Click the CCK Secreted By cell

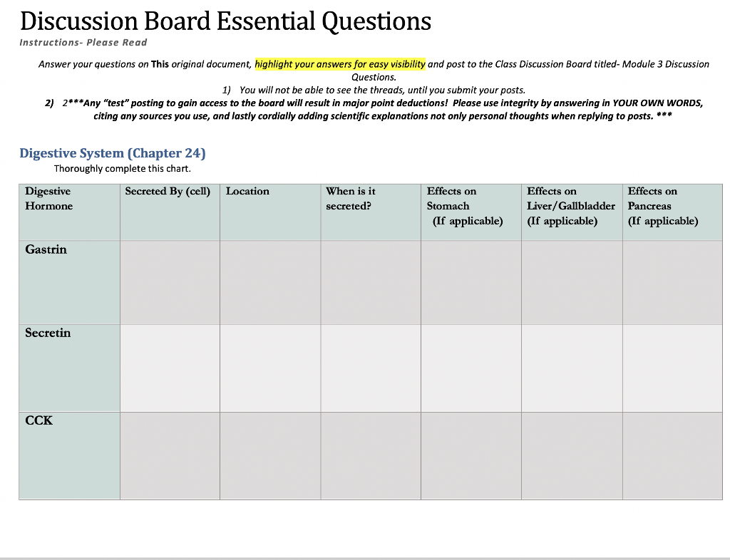point(170,456)
